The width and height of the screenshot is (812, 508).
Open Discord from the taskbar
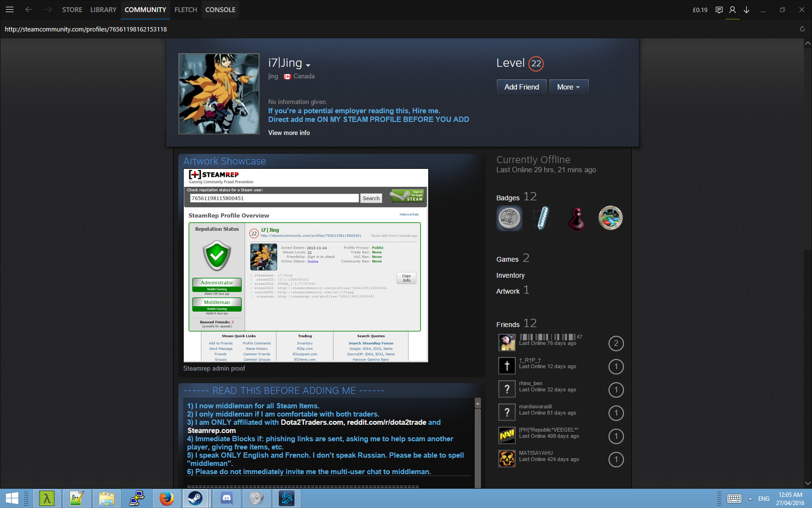click(226, 498)
